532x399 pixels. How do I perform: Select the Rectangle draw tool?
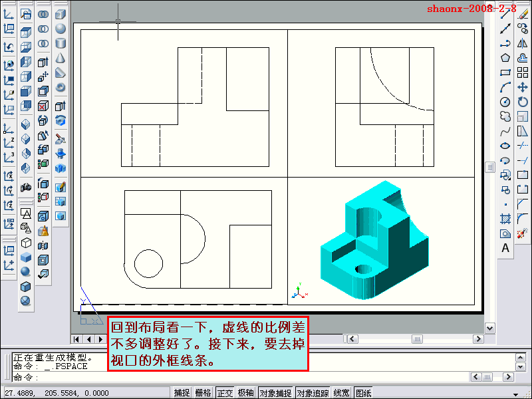(505, 72)
